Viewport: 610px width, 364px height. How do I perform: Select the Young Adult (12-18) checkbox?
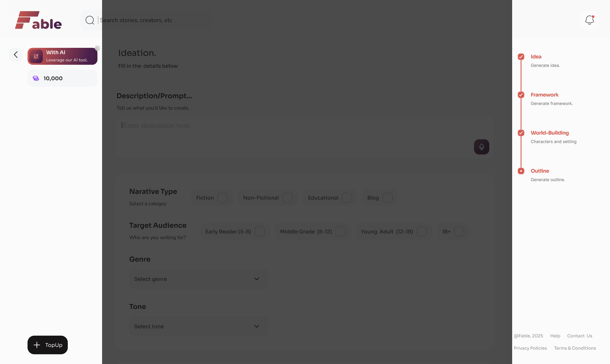point(422,232)
